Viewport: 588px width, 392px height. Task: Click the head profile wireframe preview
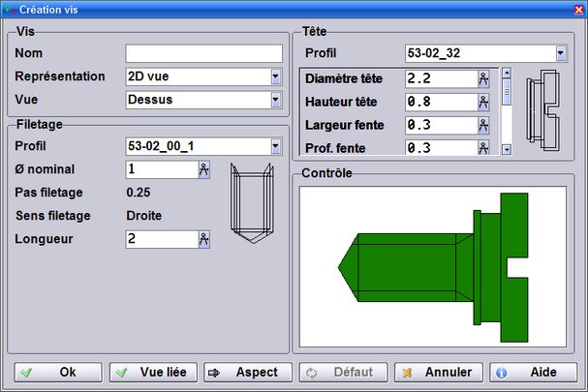543,110
